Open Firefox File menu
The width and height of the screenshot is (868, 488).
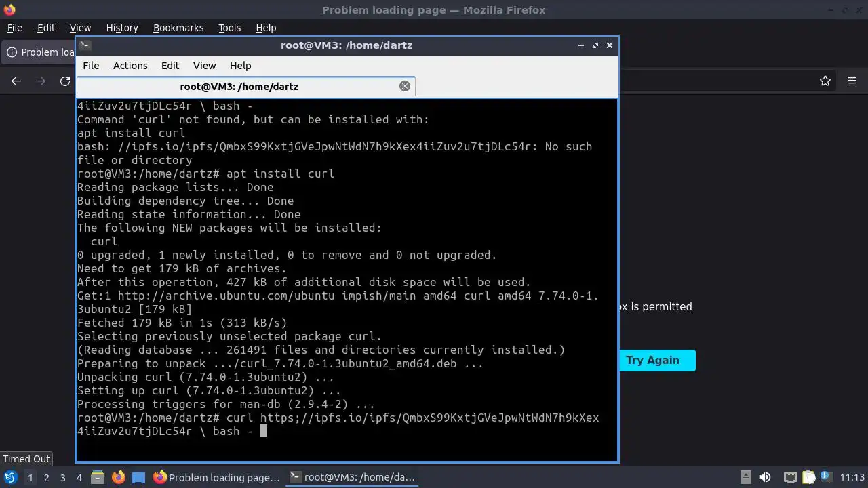[x=14, y=28]
